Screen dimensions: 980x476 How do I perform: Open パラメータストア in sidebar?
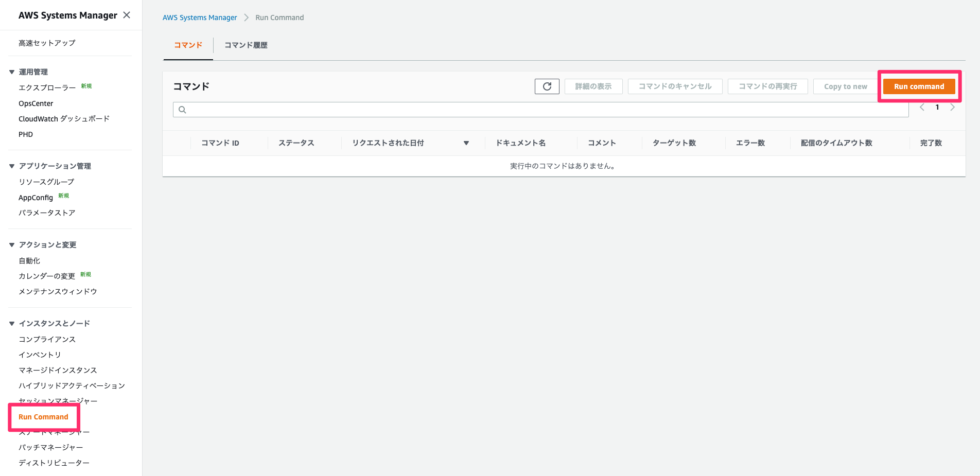47,213
